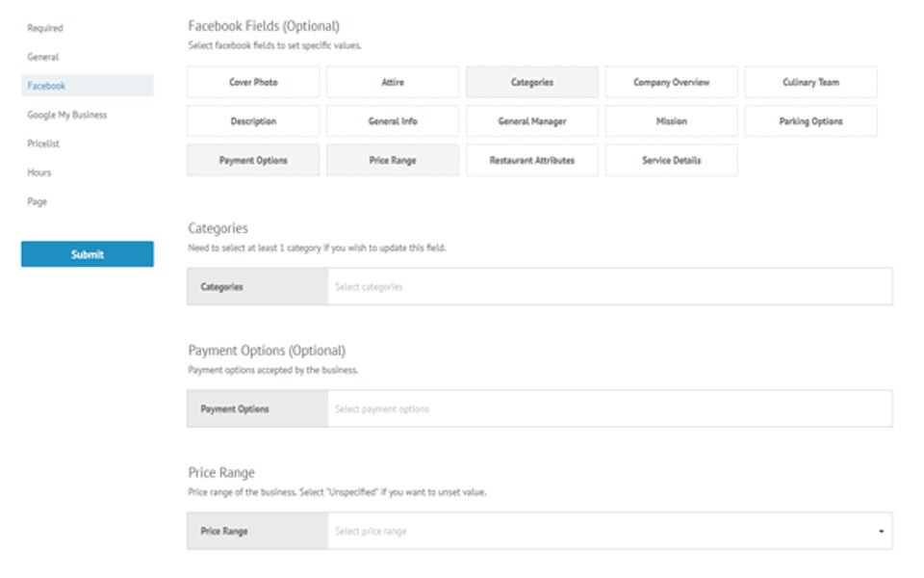Enable the Restaurant Attributes field
The height and width of the screenshot is (578, 924).
pos(532,161)
